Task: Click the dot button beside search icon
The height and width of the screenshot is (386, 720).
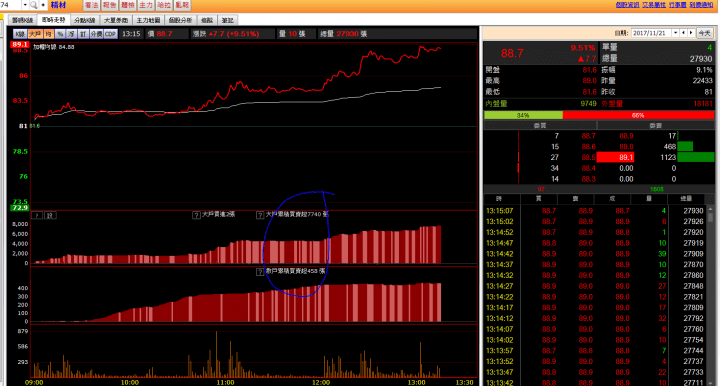Action: pos(43,5)
